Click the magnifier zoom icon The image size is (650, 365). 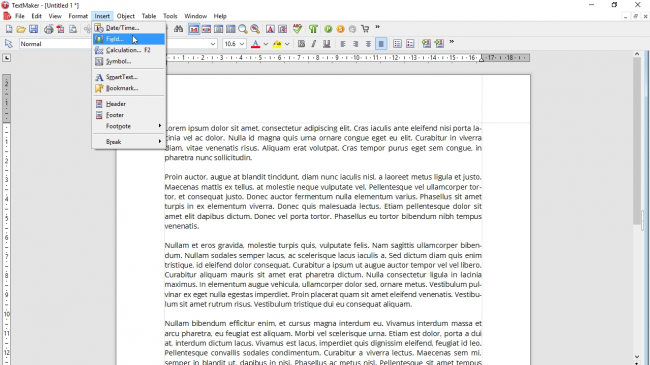[x=243, y=29]
